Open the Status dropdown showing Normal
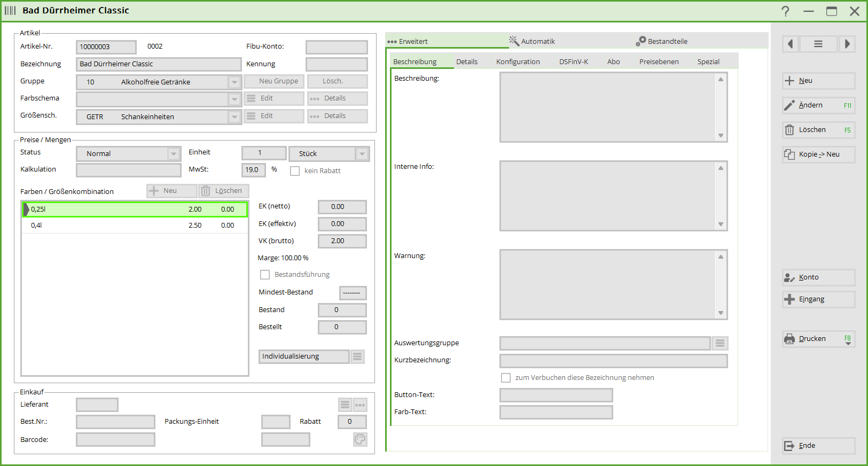Viewport: 868px width, 466px height. click(174, 154)
